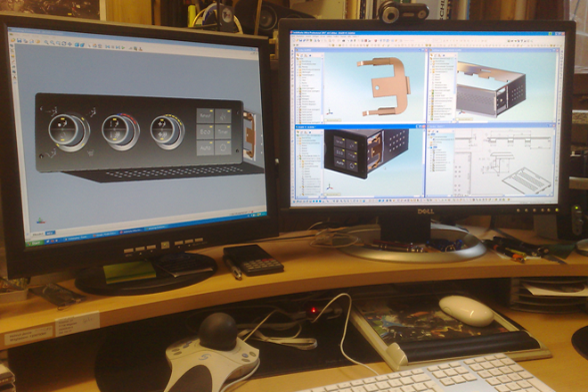The image size is (588, 392).
Task: Play animation with the green arrow icon
Action: click(x=123, y=47)
